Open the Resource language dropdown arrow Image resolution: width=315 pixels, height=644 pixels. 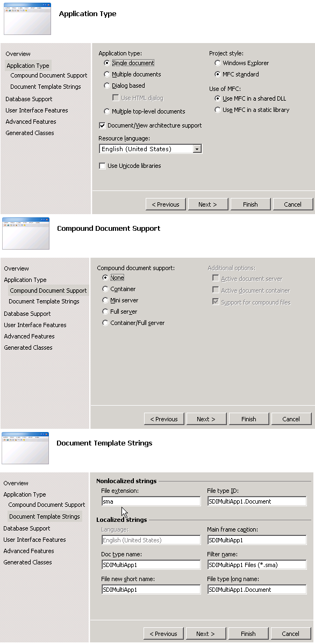click(x=197, y=148)
